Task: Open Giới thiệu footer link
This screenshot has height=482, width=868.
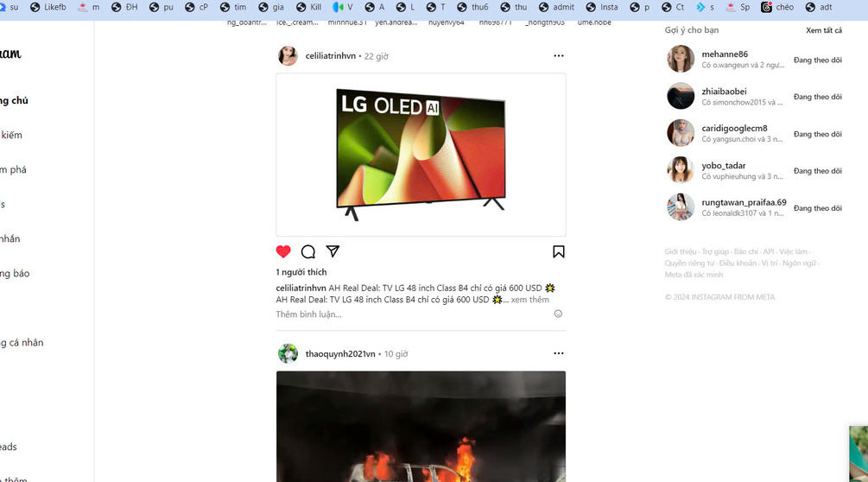Action: click(x=681, y=251)
